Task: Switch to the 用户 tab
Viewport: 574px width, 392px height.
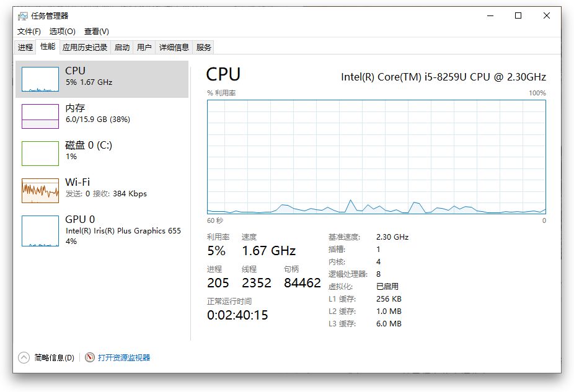Action: 144,47
